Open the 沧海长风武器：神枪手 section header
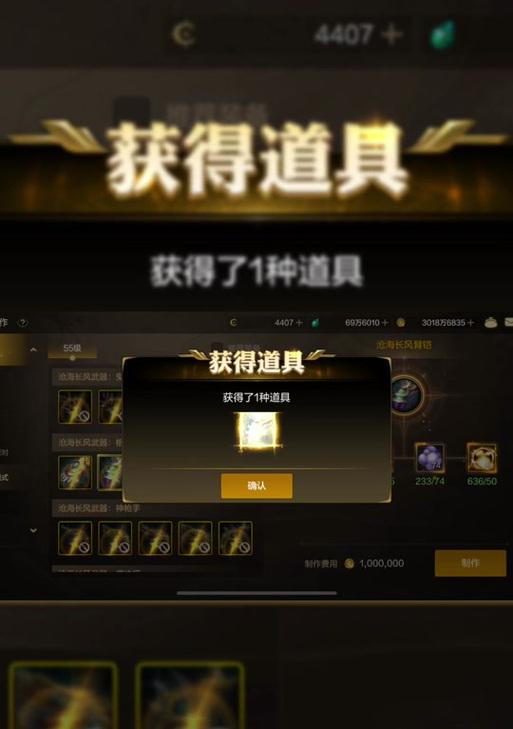Viewport: 513px width, 729px height. tap(99, 508)
